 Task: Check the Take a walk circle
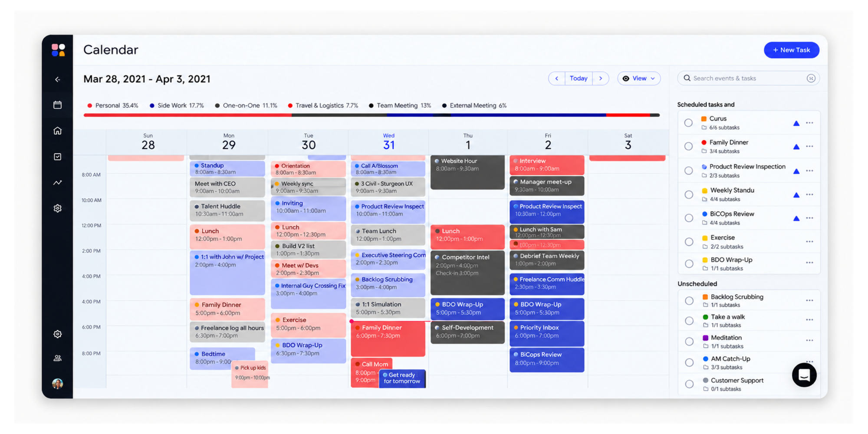point(689,321)
